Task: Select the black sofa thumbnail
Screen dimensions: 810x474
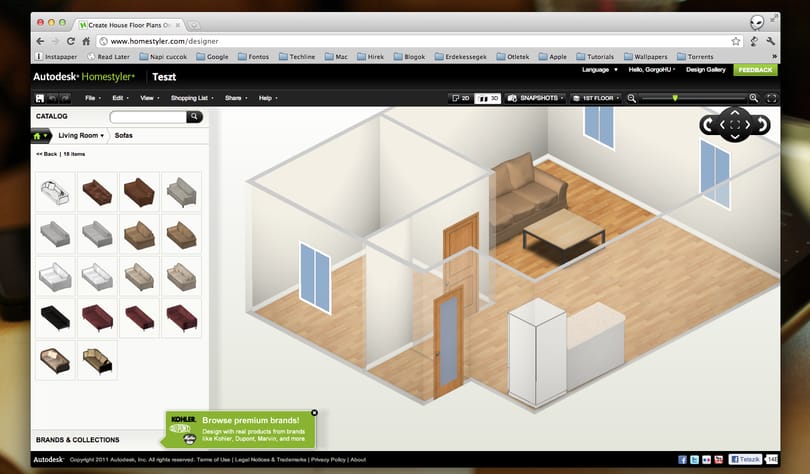Action: point(55,318)
